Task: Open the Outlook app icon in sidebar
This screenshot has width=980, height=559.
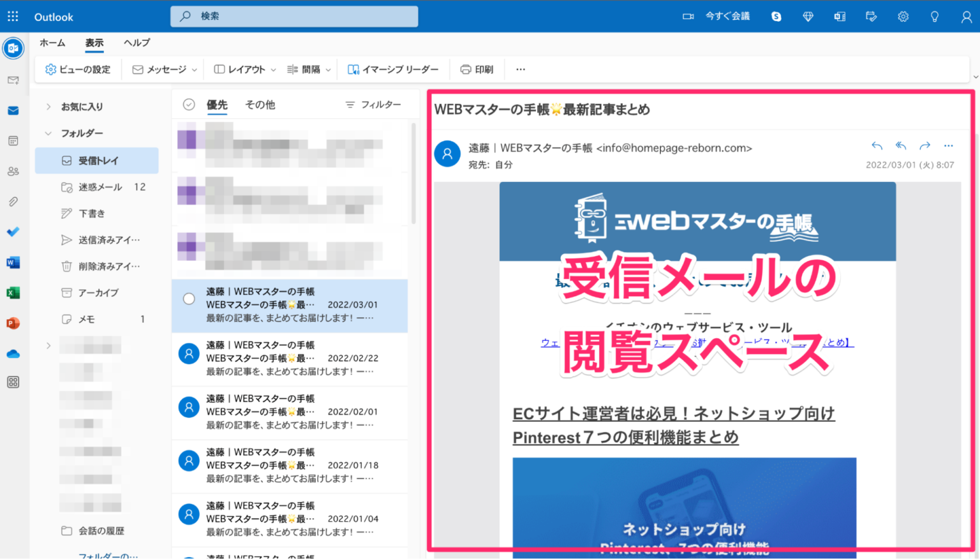Action: tap(13, 48)
